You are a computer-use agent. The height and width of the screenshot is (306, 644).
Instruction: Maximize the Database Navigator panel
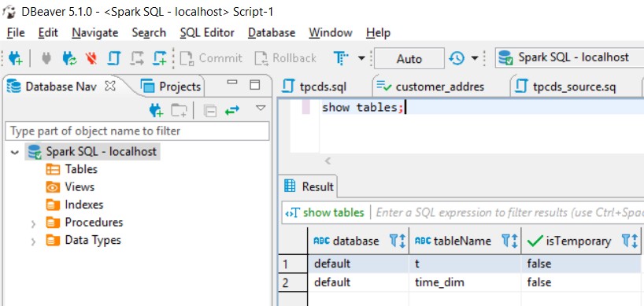click(255, 85)
